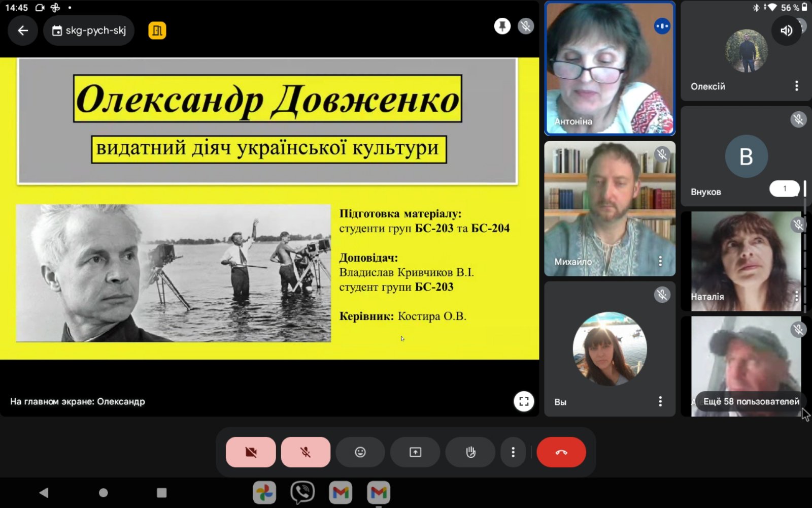Tap the Android back navigation button
This screenshot has height=508, width=812.
44,492
